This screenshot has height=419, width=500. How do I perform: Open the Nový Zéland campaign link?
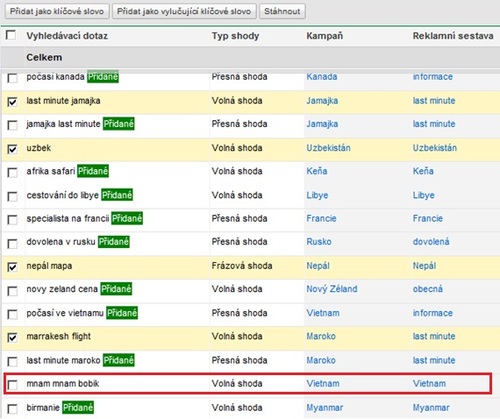pyautogui.click(x=332, y=289)
